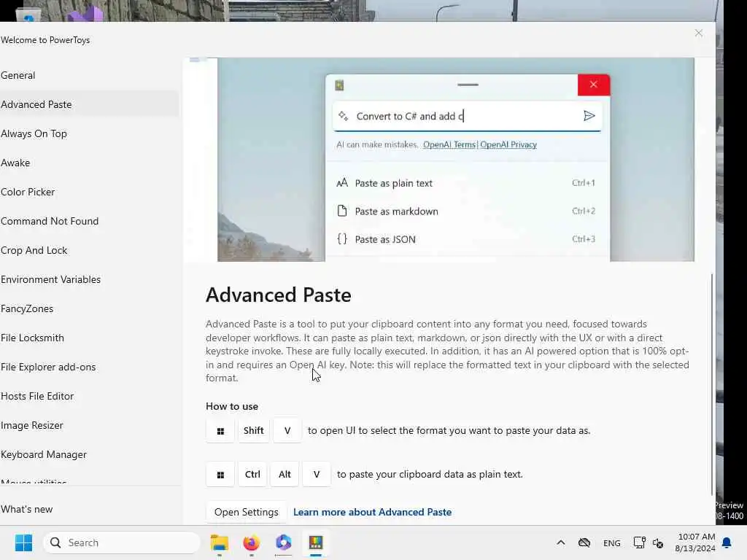Open Image Resizer page
This screenshot has height=560, width=747.
pyautogui.click(x=89, y=425)
